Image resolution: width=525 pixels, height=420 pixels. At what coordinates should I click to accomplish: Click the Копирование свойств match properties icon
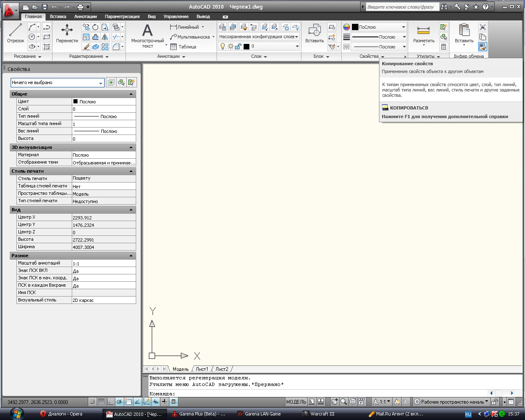483,47
